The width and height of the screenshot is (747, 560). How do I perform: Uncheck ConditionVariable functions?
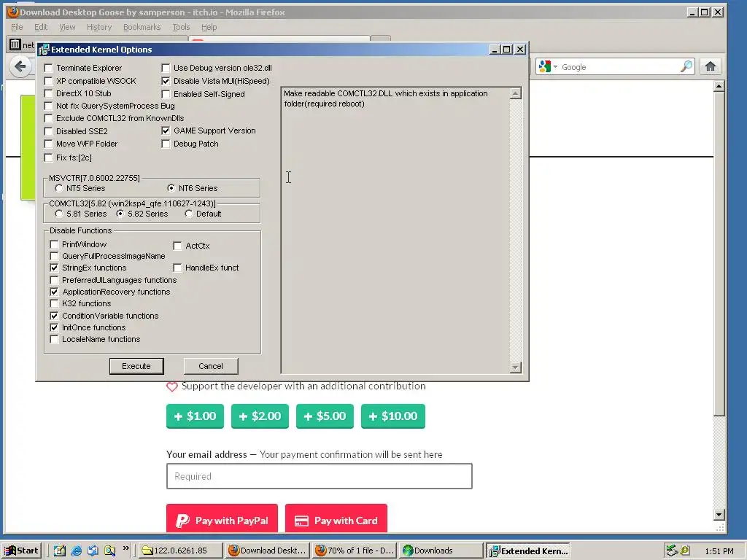[54, 316]
